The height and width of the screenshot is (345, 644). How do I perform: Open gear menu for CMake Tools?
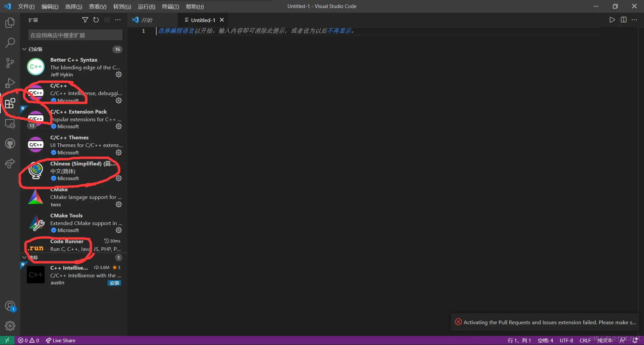click(119, 230)
